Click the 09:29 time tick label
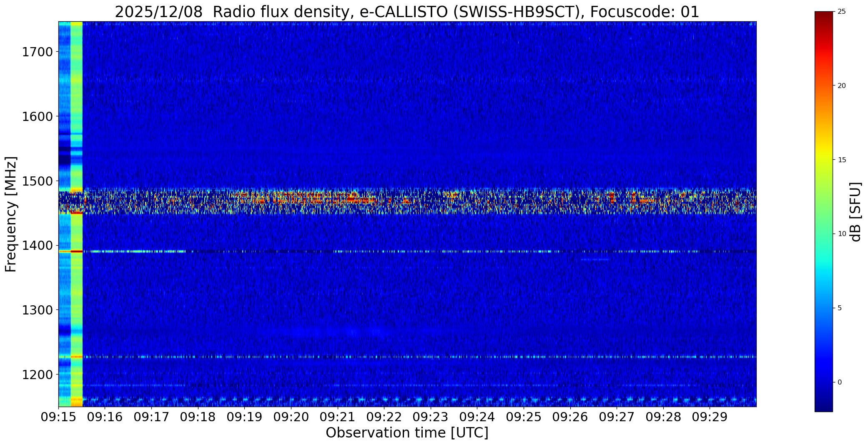 (x=710, y=417)
